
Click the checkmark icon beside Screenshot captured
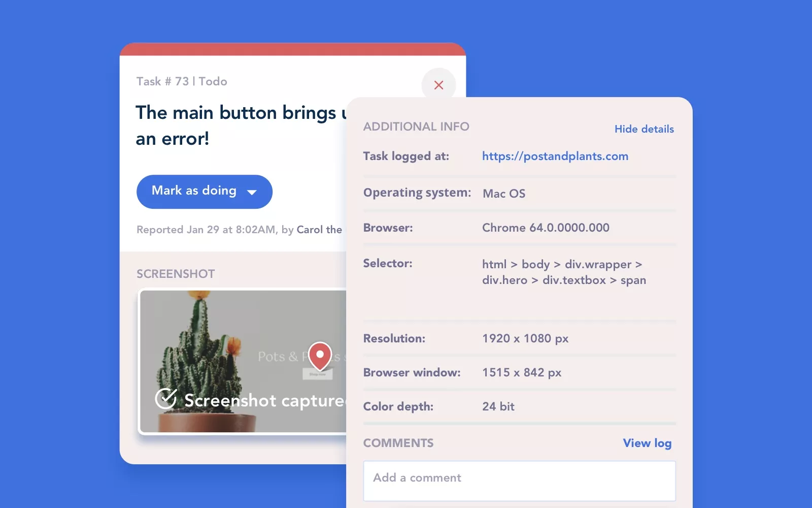(x=166, y=399)
